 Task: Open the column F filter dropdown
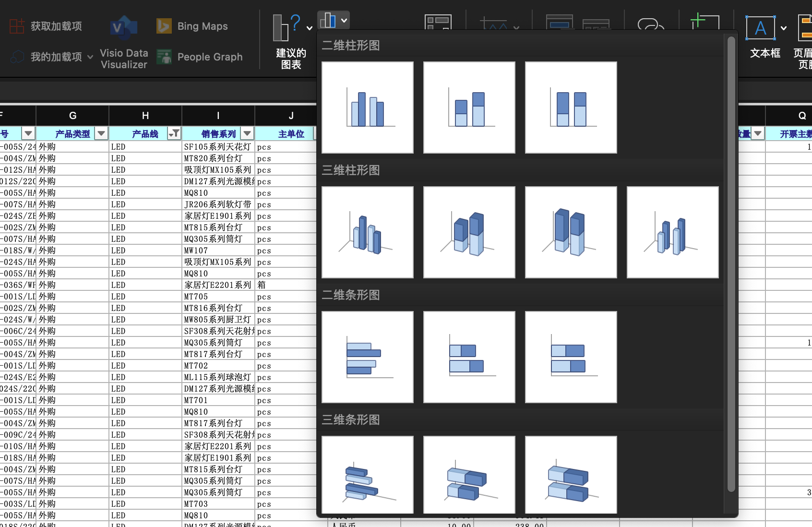[28, 133]
